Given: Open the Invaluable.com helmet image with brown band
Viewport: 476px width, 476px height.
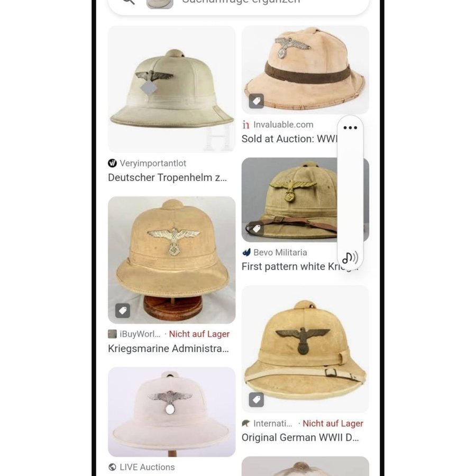Looking at the screenshot, I should click(x=305, y=69).
